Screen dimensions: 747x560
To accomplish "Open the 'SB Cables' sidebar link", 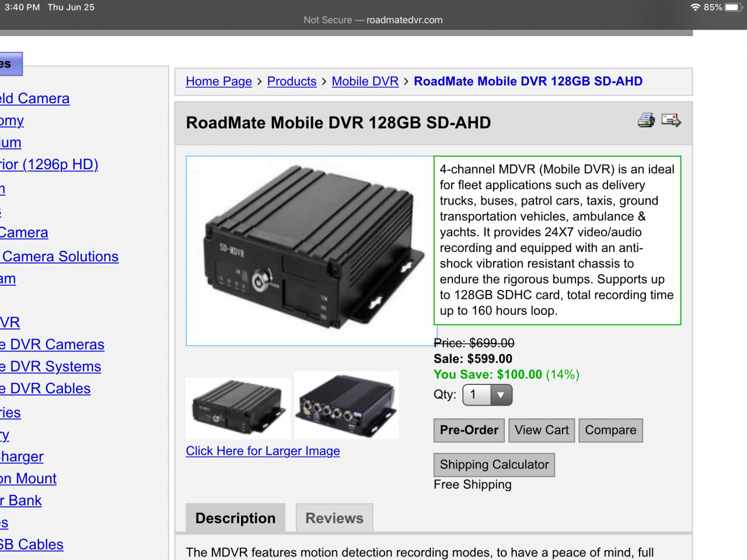I will 32,545.
